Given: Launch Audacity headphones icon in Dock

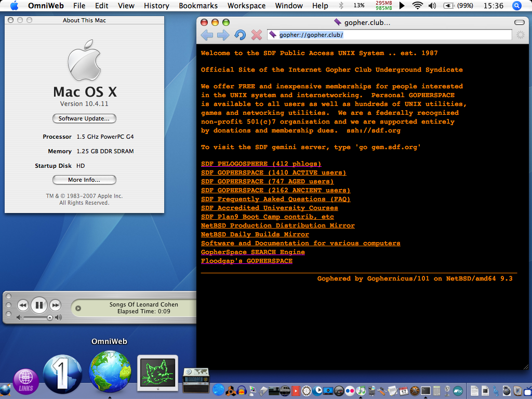Looking at the screenshot, I should [241, 391].
